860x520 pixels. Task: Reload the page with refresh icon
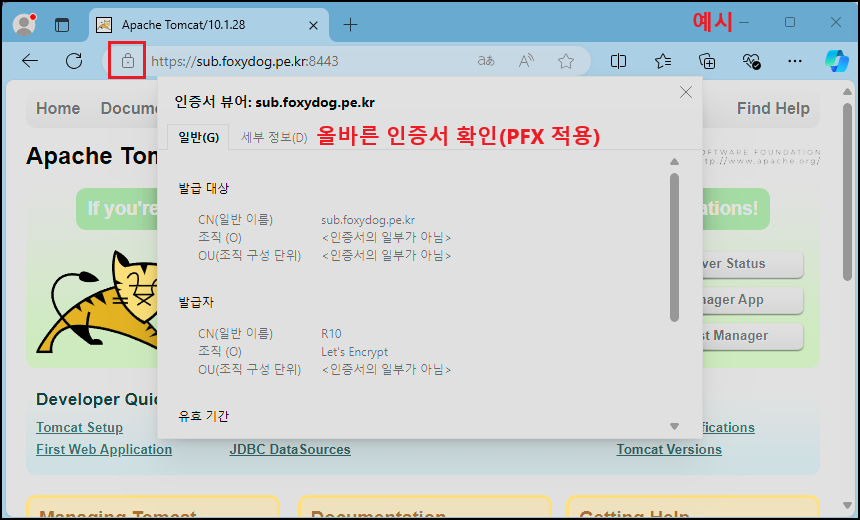click(73, 61)
